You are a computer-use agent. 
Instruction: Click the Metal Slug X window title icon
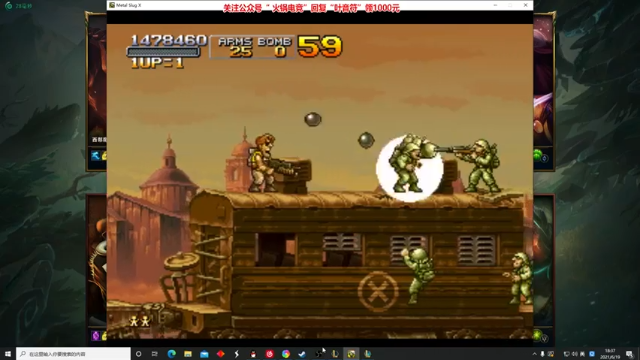pyautogui.click(x=112, y=5)
